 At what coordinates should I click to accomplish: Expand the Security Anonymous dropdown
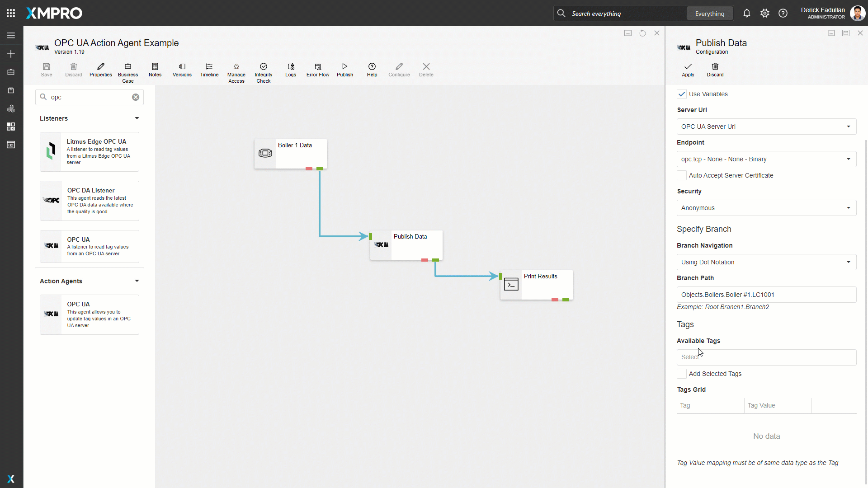766,208
